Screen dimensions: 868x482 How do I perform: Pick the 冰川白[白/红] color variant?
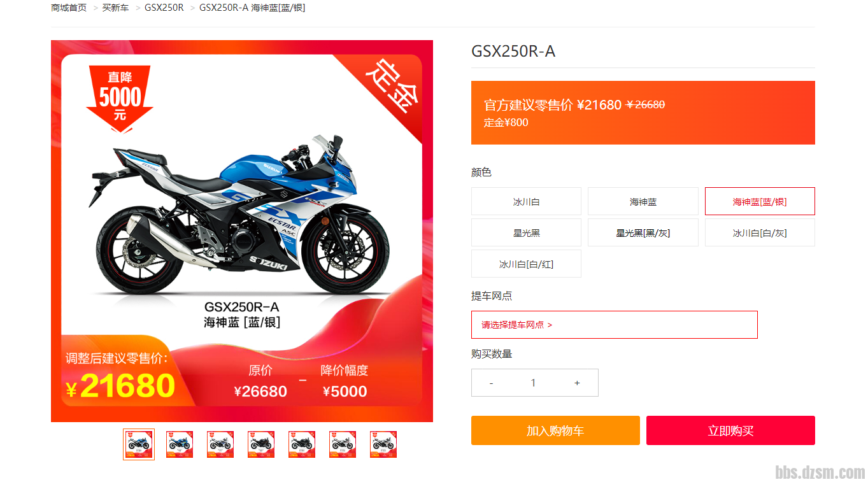tap(526, 264)
